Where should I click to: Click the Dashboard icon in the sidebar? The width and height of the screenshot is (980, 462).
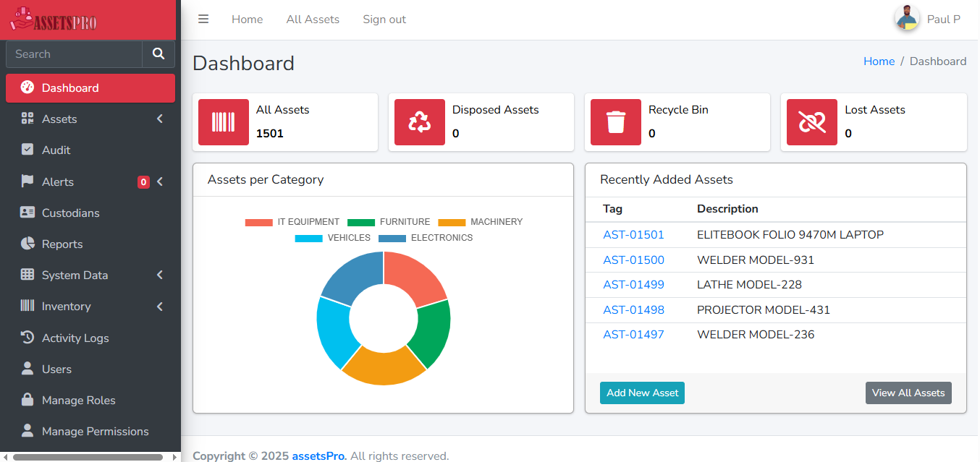pos(28,87)
